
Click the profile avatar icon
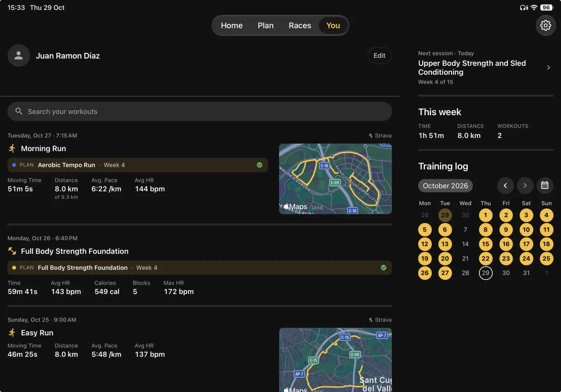19,55
